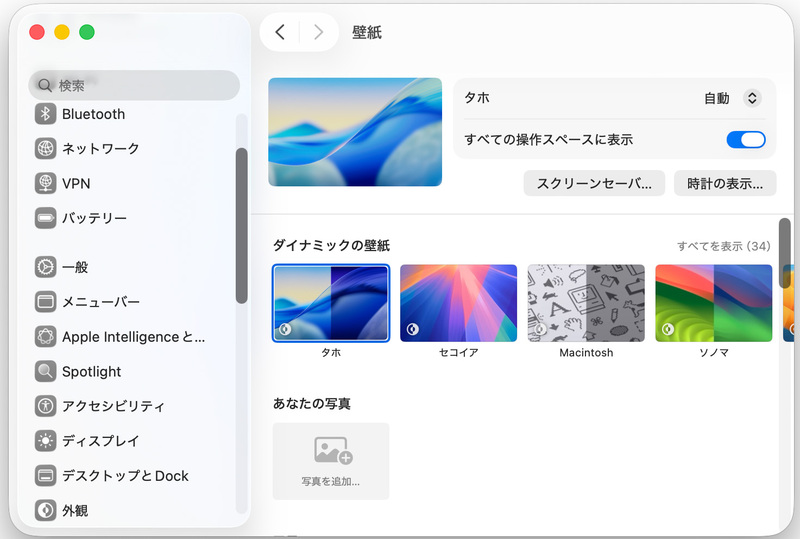Select the タホ dynamic wallpaper thumbnail

[x=331, y=303]
